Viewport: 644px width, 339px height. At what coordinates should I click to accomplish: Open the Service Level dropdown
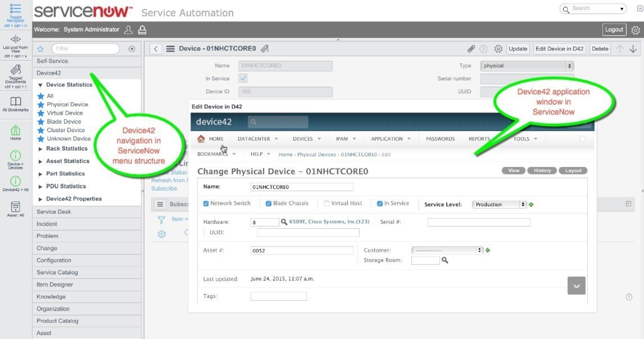pyautogui.click(x=498, y=204)
